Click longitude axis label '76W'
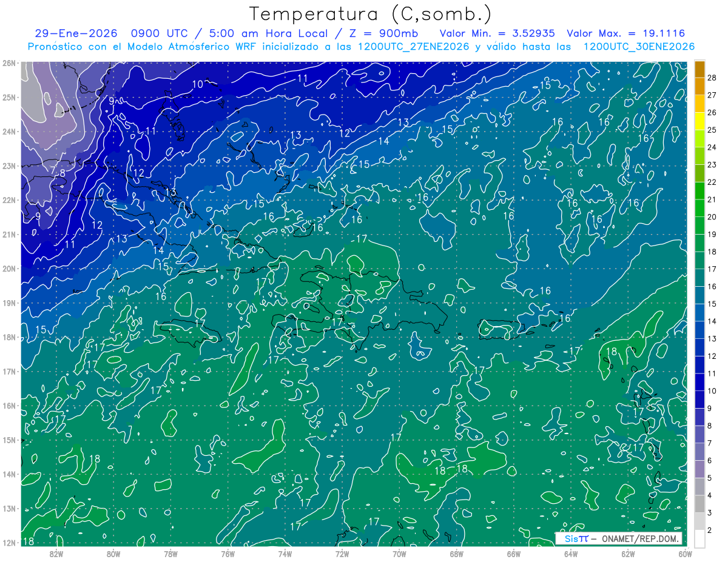This screenshot has width=728, height=562. pos(227,553)
